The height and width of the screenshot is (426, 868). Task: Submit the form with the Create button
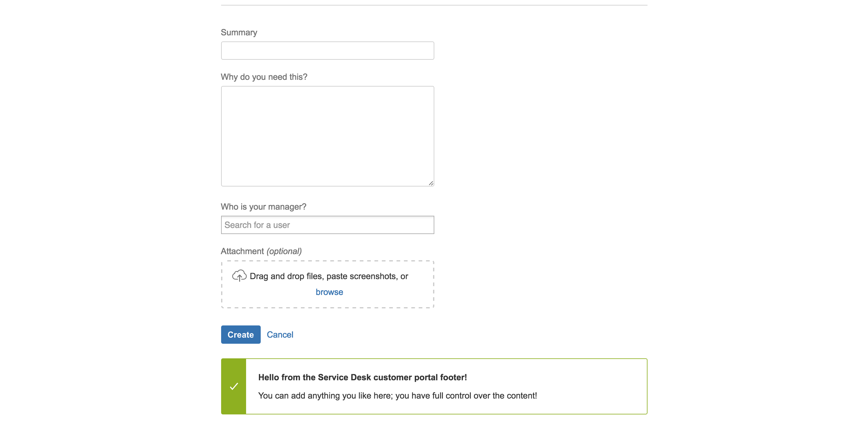(241, 334)
